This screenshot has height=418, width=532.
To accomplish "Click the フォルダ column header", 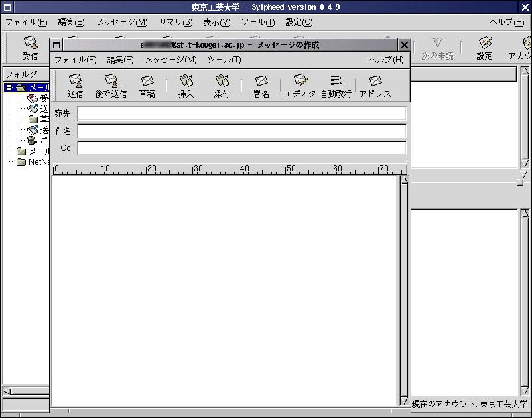I will pyautogui.click(x=26, y=74).
